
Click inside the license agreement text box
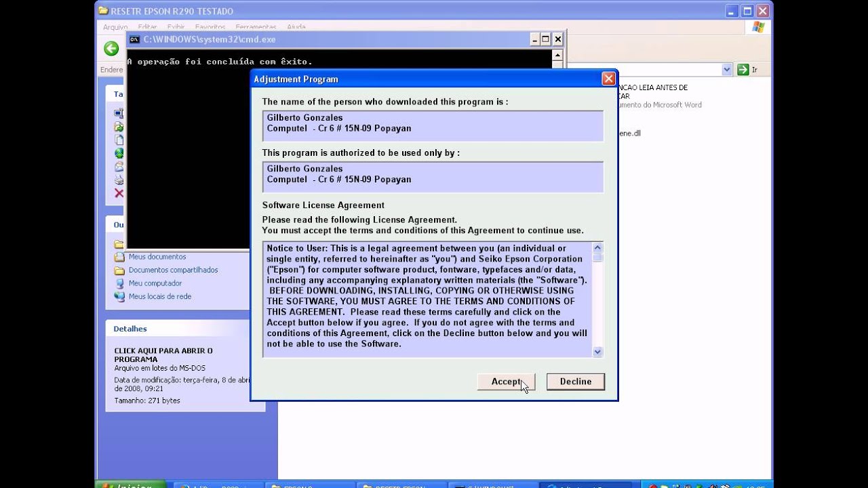click(427, 300)
